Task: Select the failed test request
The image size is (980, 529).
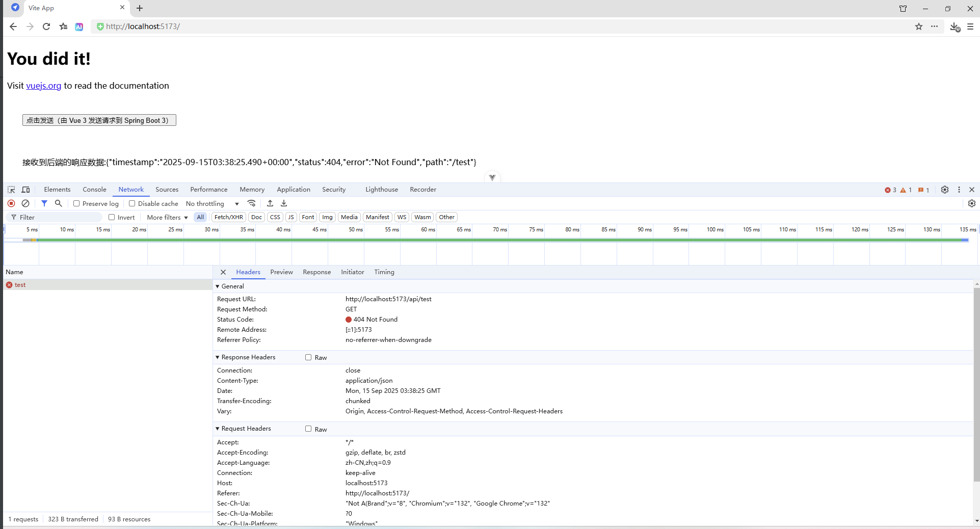Action: (20, 284)
